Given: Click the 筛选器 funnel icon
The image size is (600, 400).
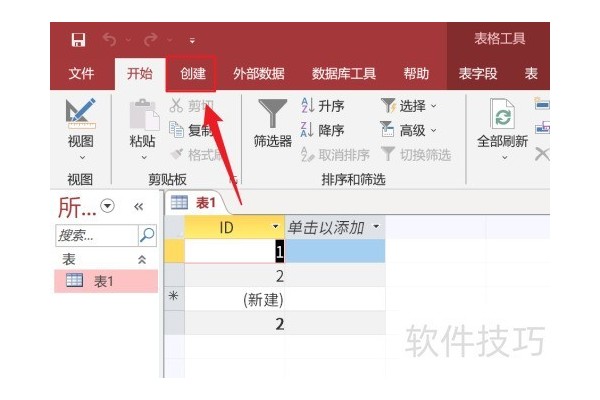Looking at the screenshot, I should tap(272, 113).
